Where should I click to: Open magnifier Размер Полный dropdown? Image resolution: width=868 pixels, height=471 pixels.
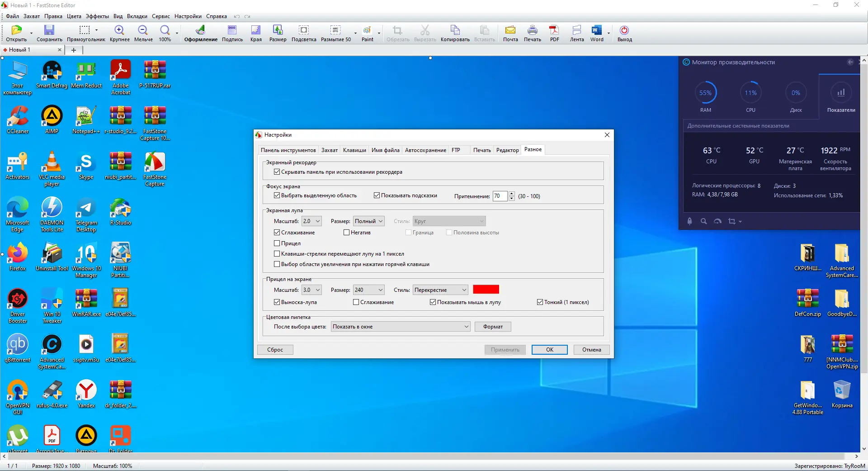[x=369, y=221]
